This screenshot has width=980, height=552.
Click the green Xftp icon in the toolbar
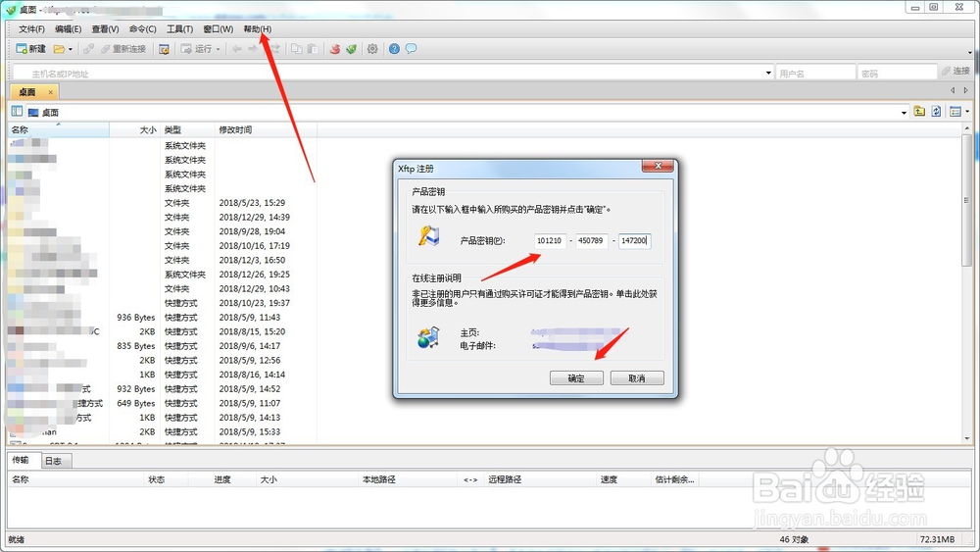pyautogui.click(x=351, y=49)
